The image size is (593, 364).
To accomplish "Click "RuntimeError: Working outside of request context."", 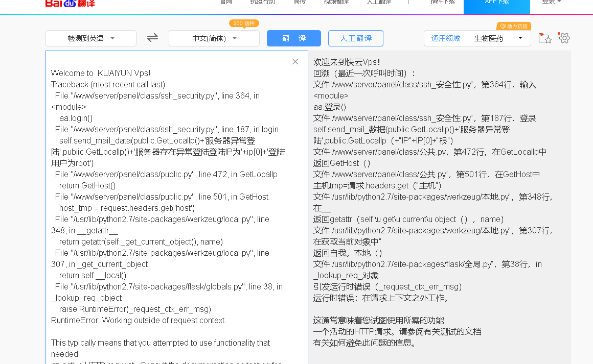I will click(139, 320).
